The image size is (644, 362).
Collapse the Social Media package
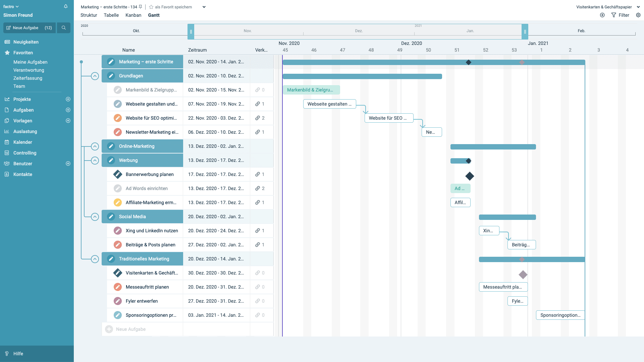(x=95, y=217)
